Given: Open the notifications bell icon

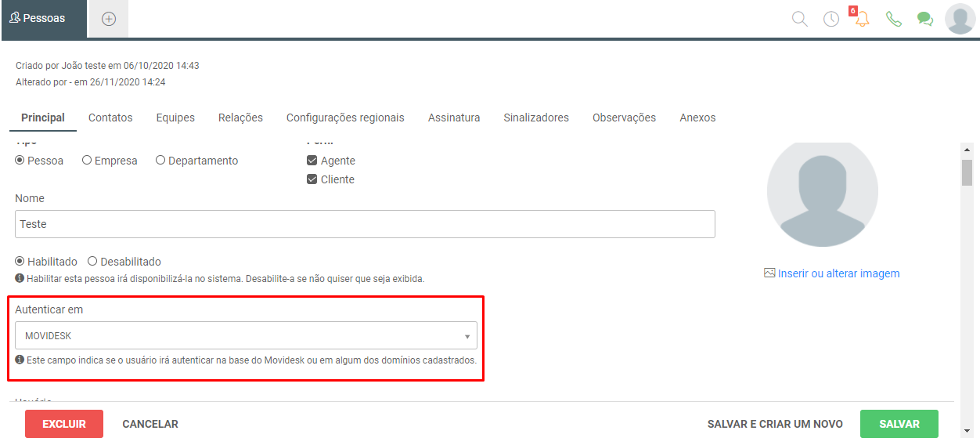Looking at the screenshot, I should [x=862, y=19].
